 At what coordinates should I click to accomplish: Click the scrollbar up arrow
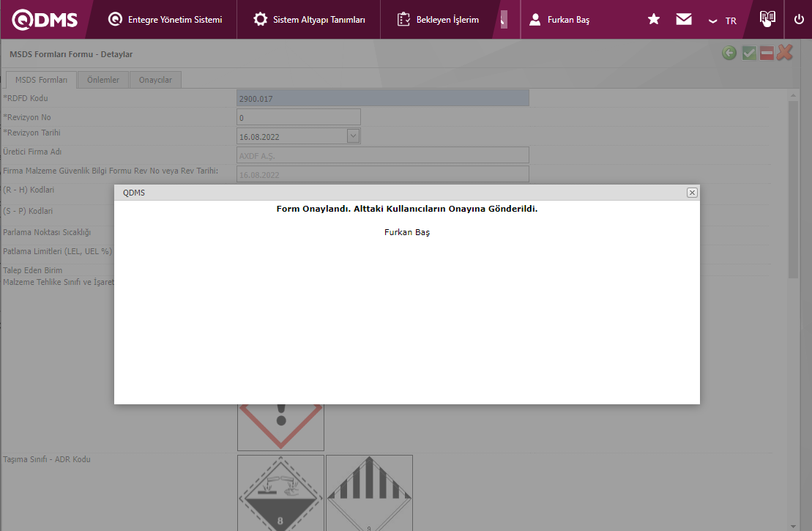(793, 96)
